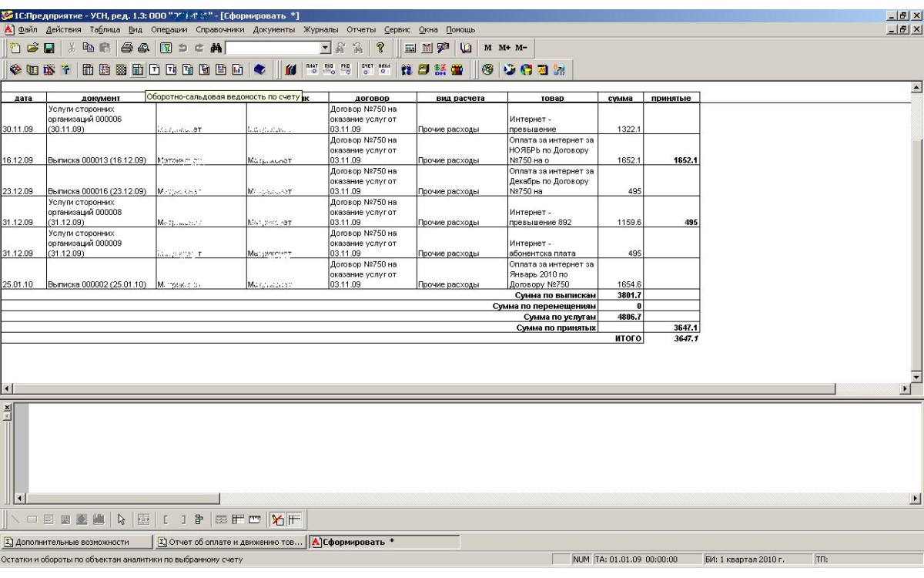Click the M+ memory button
The image size is (924, 578).
click(504, 49)
